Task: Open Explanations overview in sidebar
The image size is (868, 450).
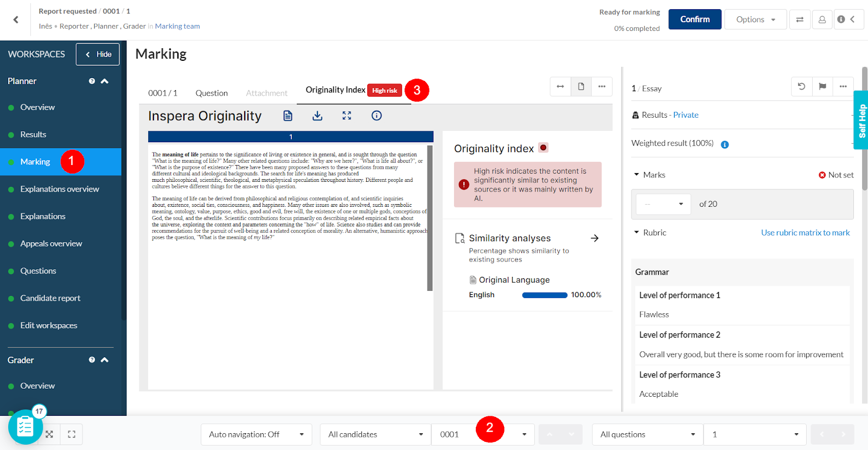Action: [x=60, y=189]
